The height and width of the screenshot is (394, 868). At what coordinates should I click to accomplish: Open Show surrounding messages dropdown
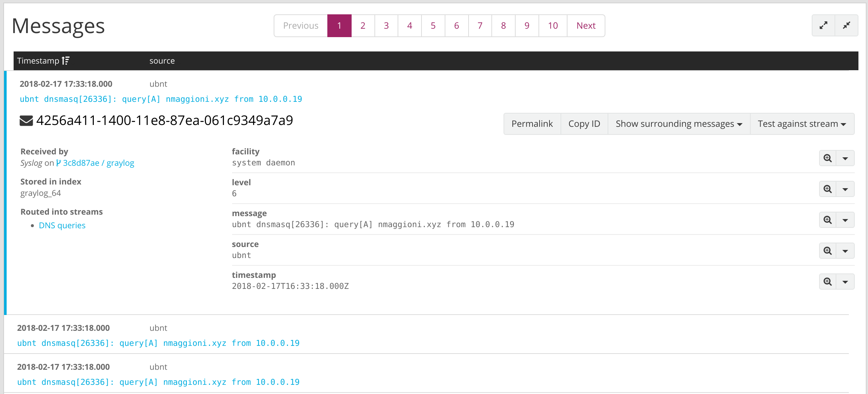coord(679,124)
